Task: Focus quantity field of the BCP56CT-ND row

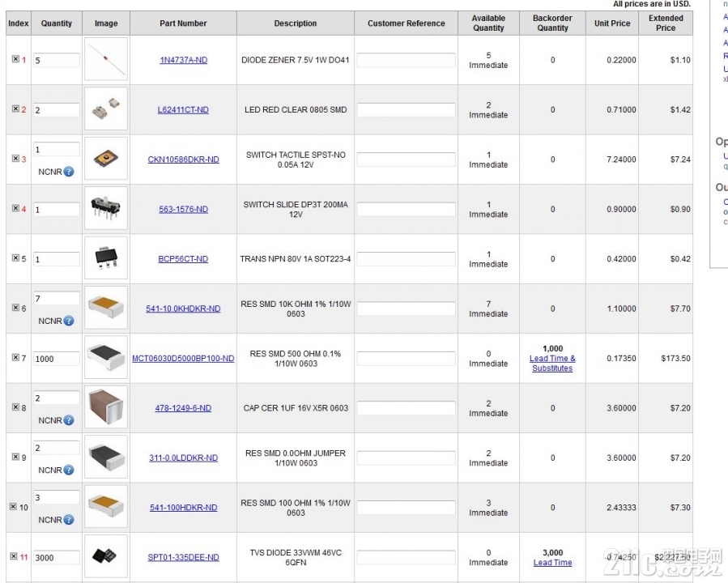Action: pos(56,259)
